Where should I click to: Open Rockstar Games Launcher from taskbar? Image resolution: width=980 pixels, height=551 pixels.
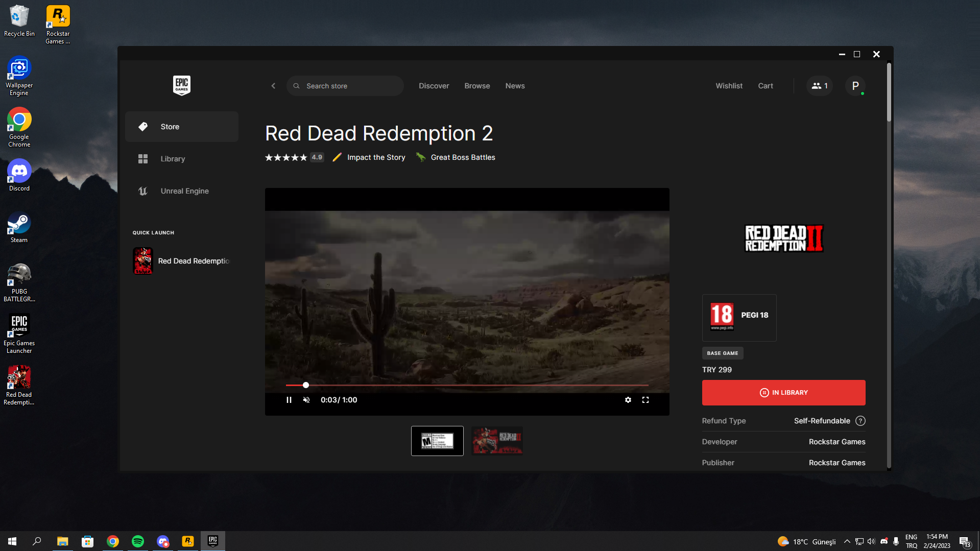pyautogui.click(x=188, y=541)
